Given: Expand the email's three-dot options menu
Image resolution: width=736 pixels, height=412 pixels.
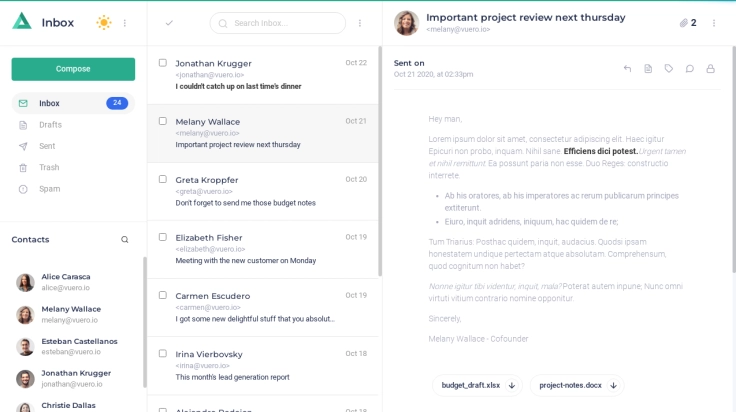Looking at the screenshot, I should point(714,23).
